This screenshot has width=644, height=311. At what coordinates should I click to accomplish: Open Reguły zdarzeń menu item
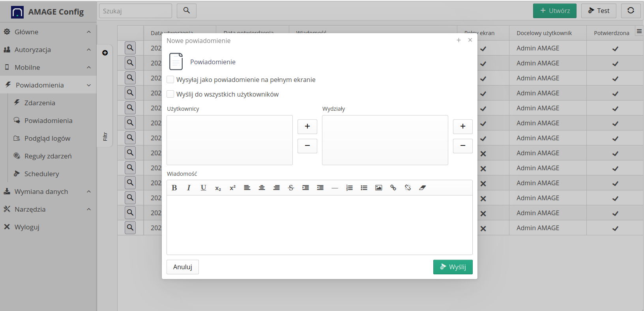[48, 156]
